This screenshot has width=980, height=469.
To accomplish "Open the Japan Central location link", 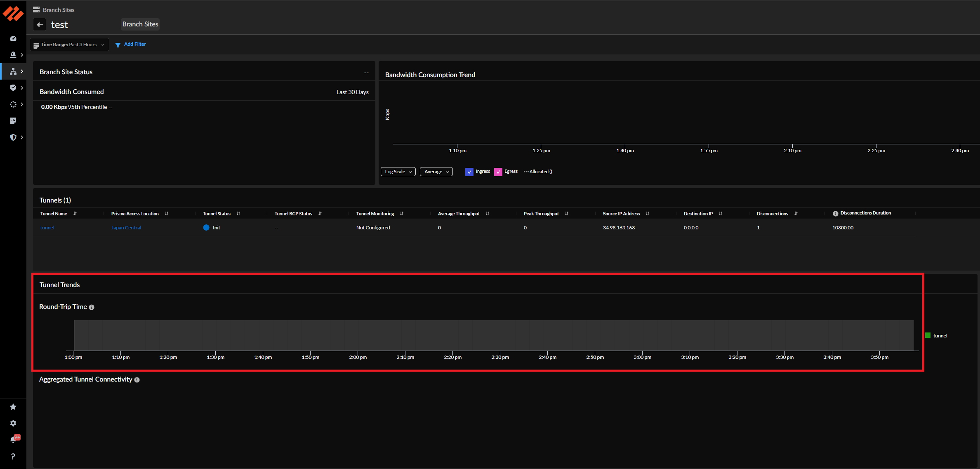I will pos(126,228).
